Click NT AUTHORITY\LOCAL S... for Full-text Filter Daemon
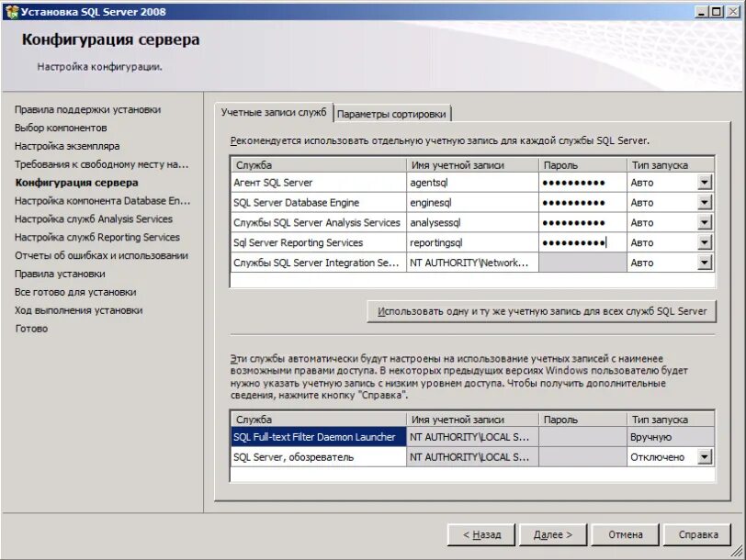 pyautogui.click(x=472, y=437)
